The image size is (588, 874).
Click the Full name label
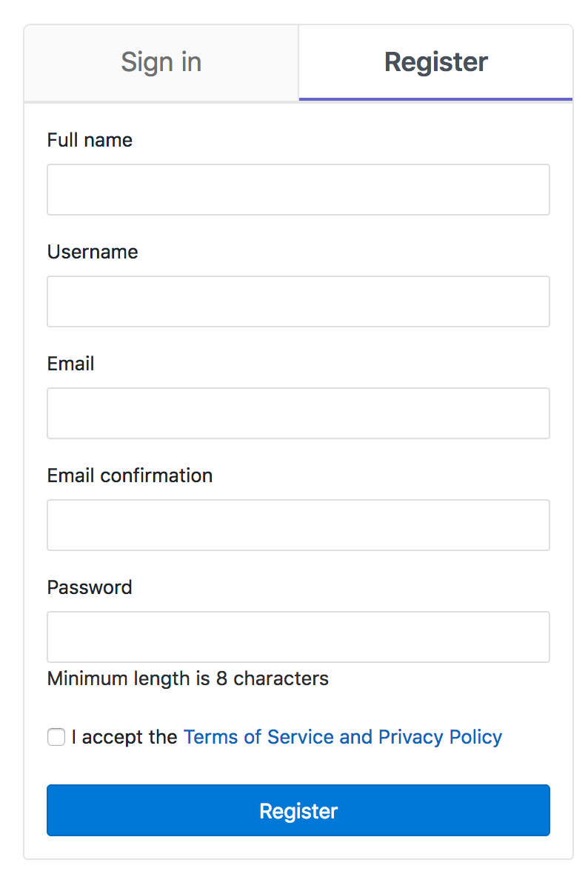click(x=90, y=140)
